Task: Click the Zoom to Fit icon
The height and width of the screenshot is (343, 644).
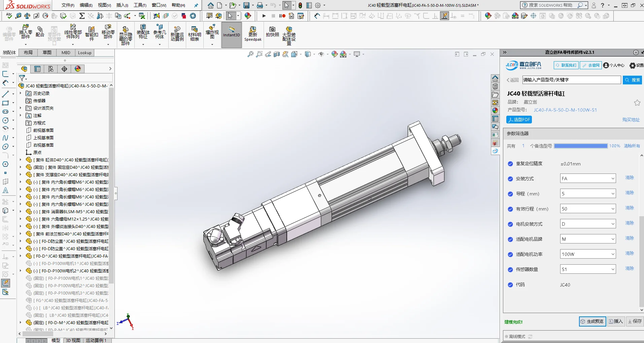Action: click(x=250, y=54)
